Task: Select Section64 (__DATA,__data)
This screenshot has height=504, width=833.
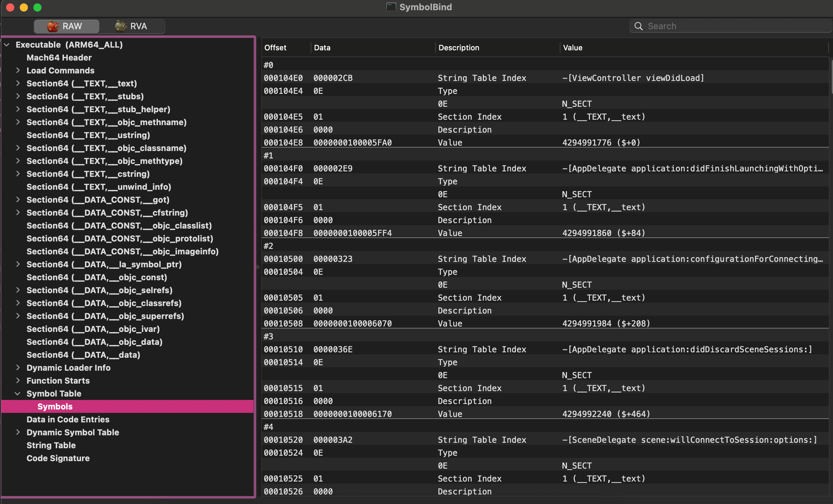Action: tap(83, 355)
